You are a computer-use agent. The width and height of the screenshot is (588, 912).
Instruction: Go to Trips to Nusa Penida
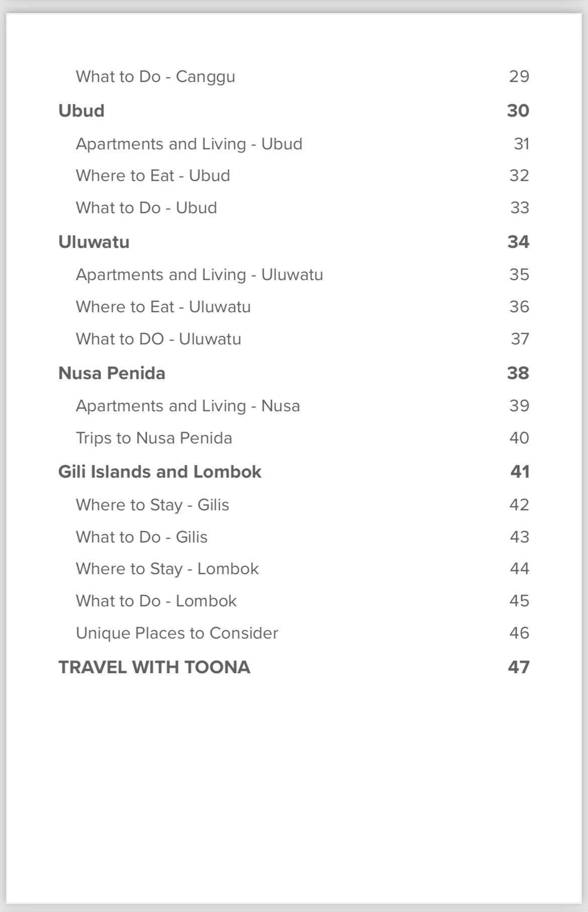(x=154, y=438)
